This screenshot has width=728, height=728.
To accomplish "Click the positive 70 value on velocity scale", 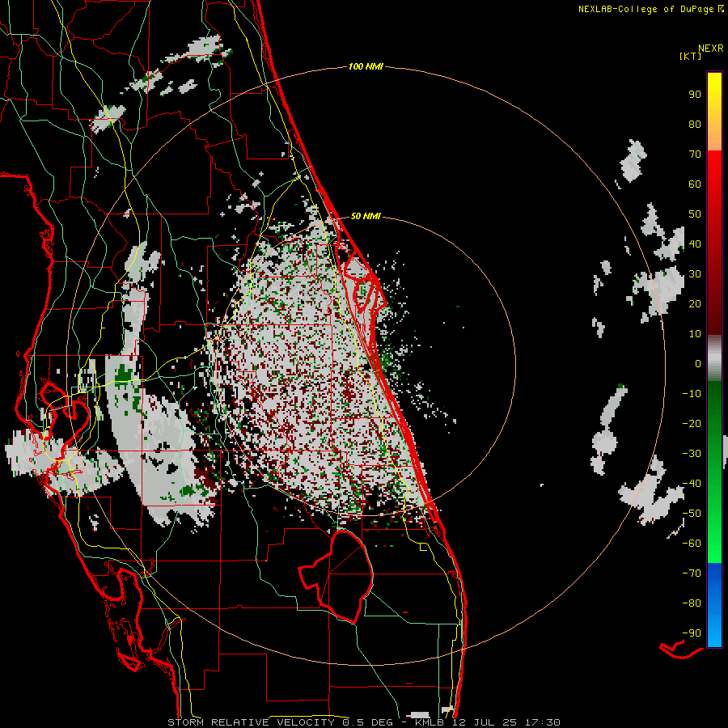I will [695, 154].
